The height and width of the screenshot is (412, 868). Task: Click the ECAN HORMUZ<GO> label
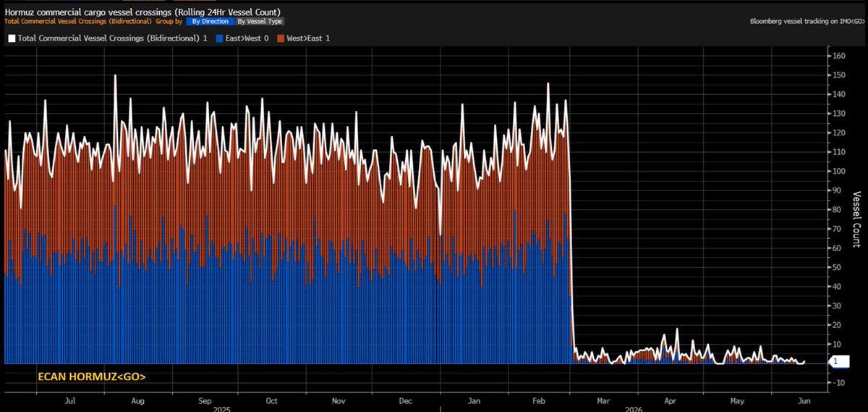pos(92,377)
